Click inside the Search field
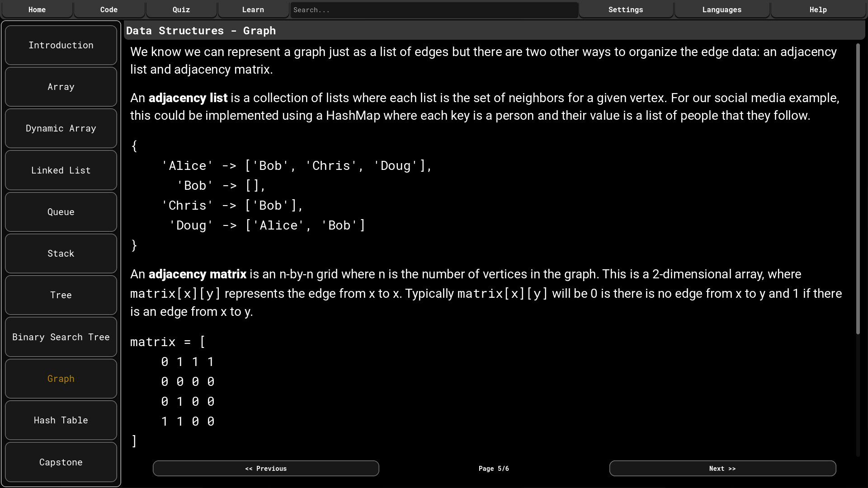 433,9
